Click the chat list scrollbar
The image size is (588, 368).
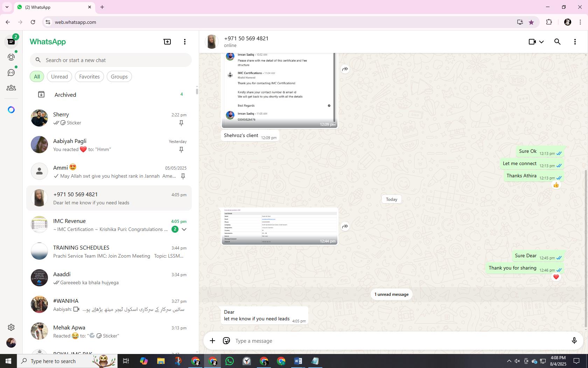click(x=197, y=91)
